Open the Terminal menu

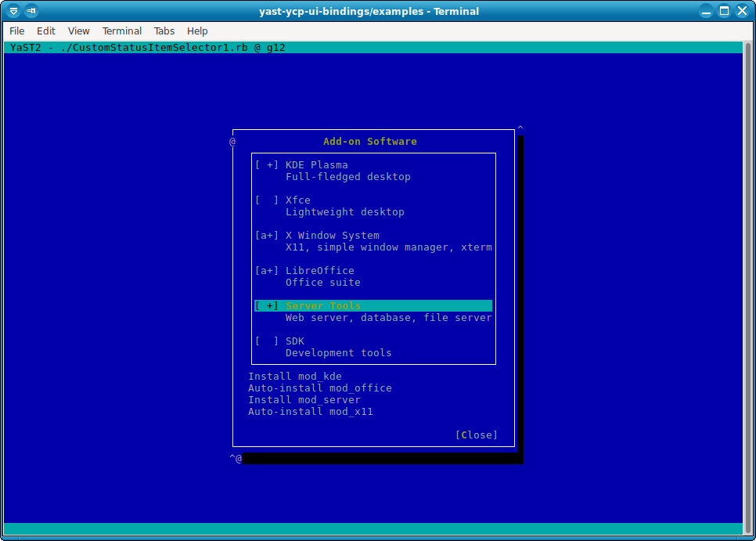122,31
